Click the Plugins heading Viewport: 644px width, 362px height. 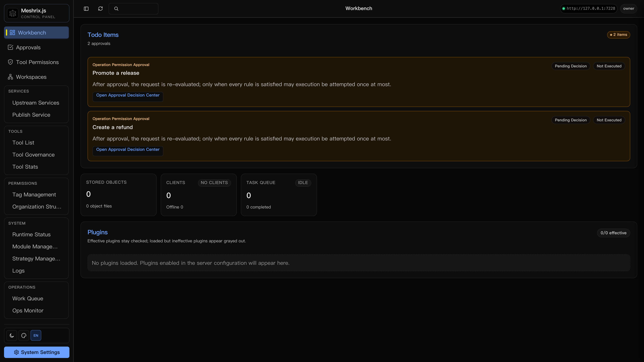pos(97,232)
